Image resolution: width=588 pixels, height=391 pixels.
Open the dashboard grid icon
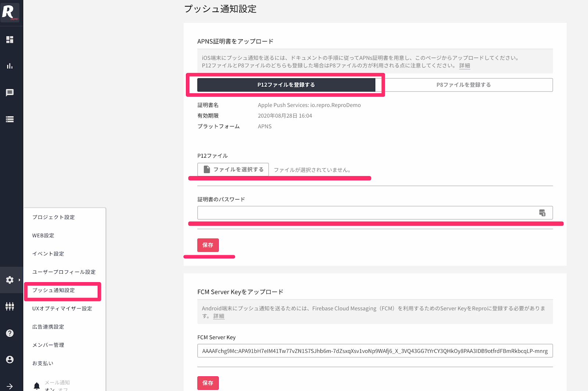coord(10,40)
